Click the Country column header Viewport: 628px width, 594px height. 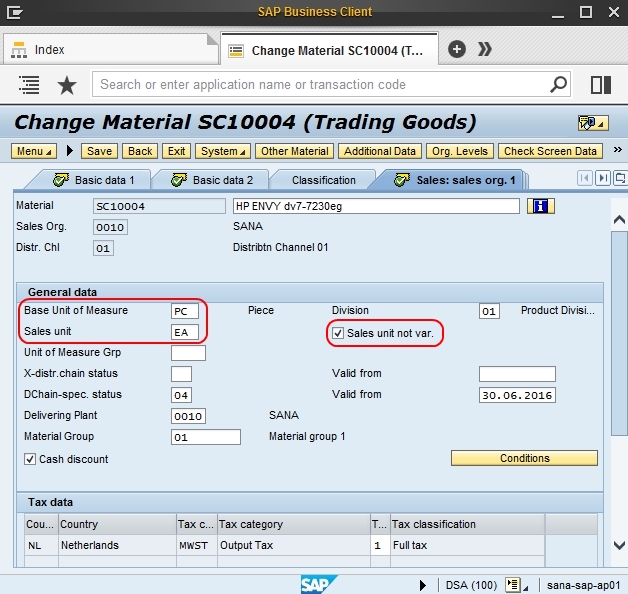117,524
